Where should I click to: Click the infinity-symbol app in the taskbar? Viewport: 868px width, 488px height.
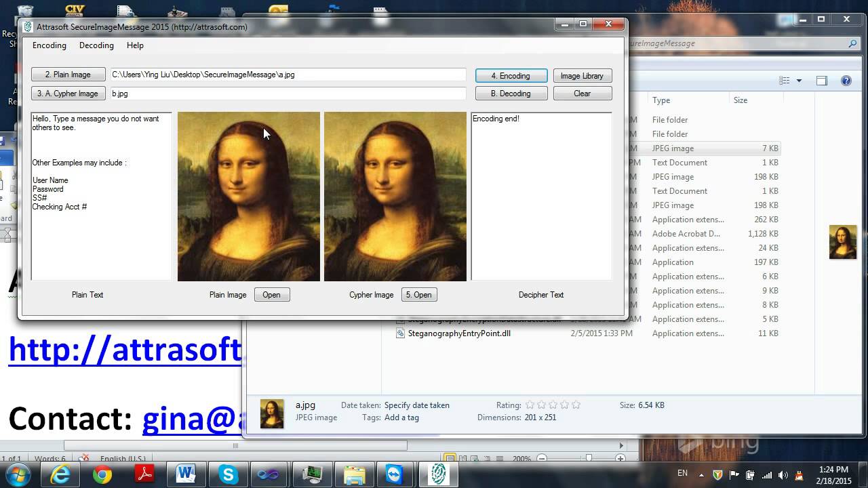click(270, 474)
